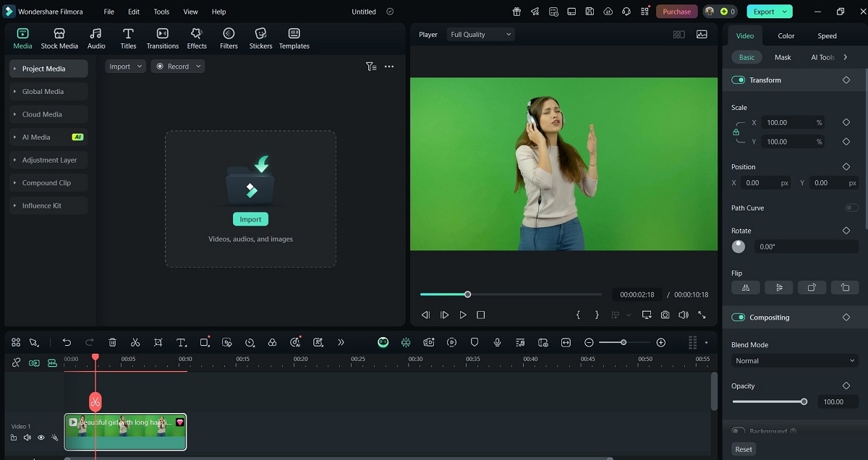Click the green Import button
Image resolution: width=868 pixels, height=460 pixels.
250,219
